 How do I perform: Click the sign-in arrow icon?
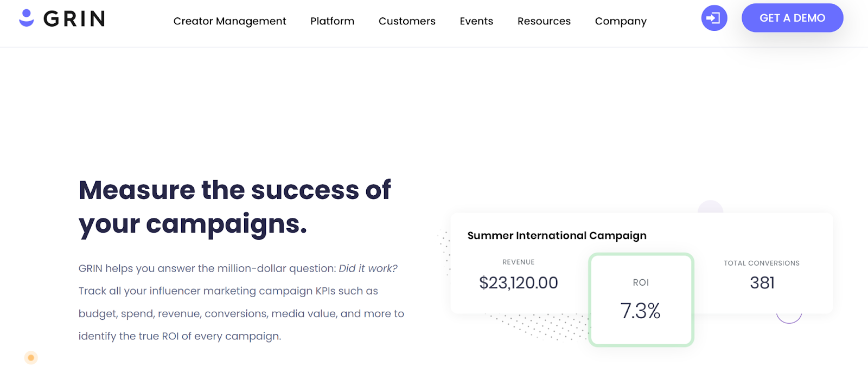[714, 18]
